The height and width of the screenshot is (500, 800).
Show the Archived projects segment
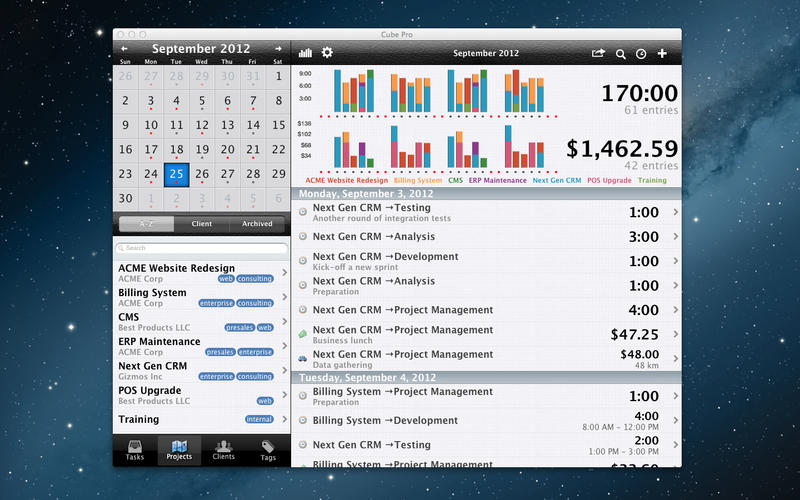pos(257,224)
